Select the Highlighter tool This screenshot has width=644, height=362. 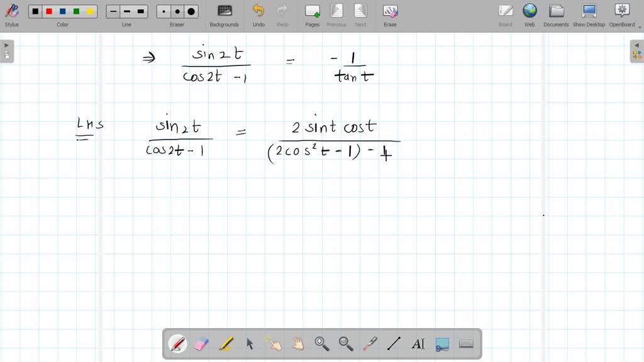[226, 343]
